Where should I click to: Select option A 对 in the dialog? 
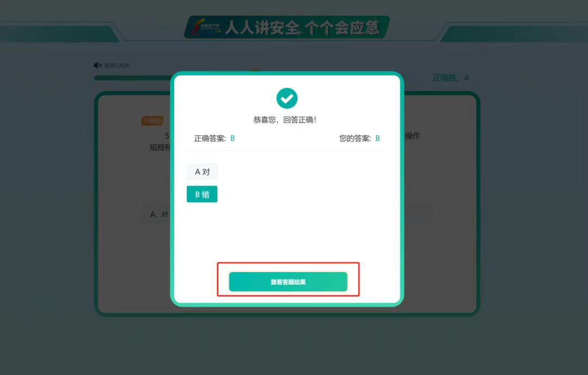coord(202,172)
